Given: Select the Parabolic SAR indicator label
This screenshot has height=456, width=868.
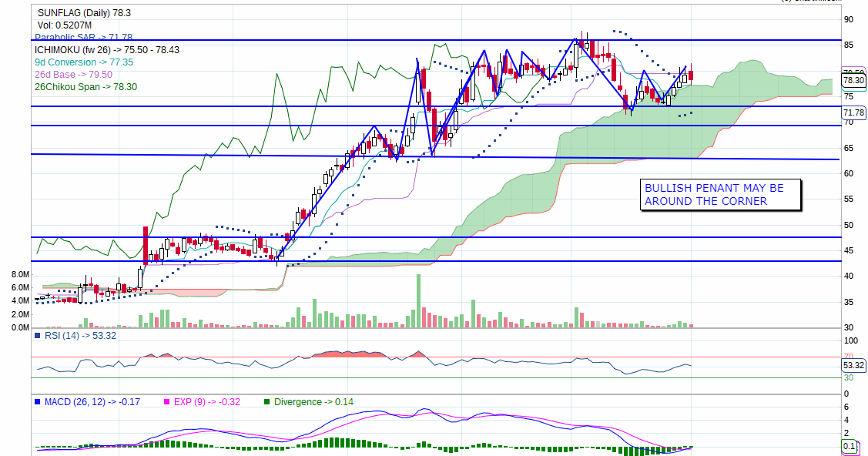Looking at the screenshot, I should coord(85,37).
